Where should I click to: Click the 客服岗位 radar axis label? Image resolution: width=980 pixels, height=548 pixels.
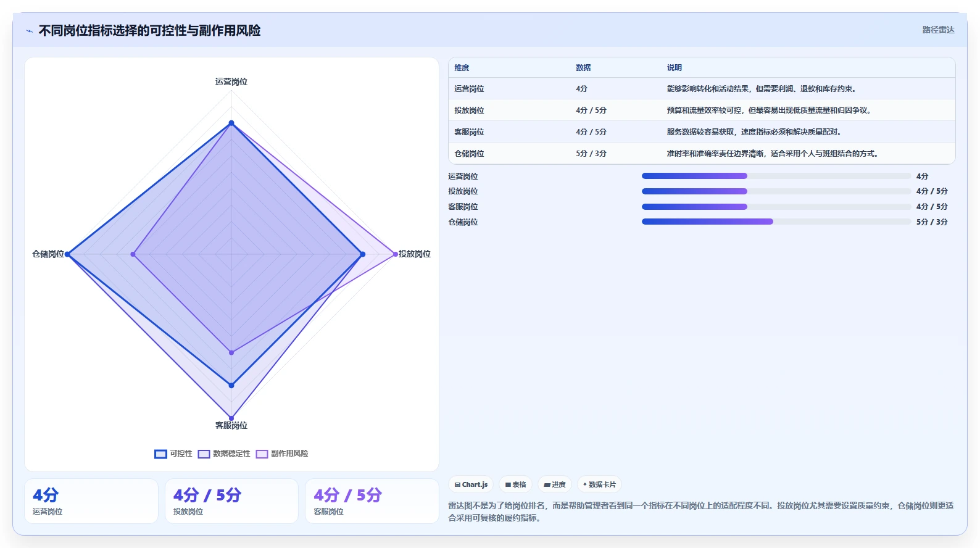(x=231, y=425)
